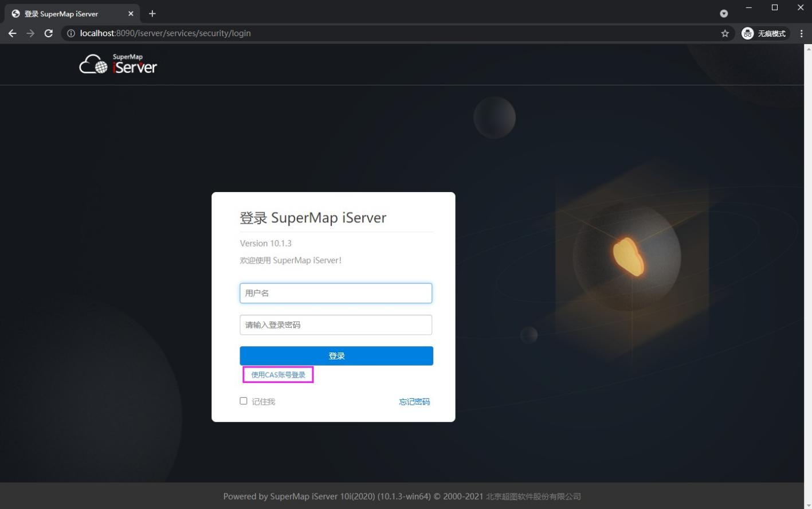Click the blue 登录 button
Image resolution: width=812 pixels, height=509 pixels.
[336, 356]
